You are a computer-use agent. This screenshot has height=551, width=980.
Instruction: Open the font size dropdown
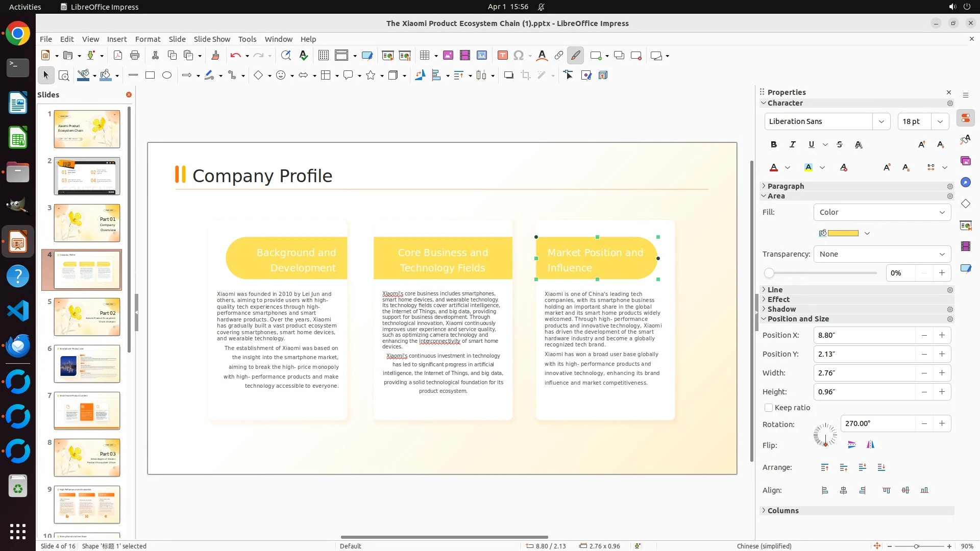tap(940, 121)
